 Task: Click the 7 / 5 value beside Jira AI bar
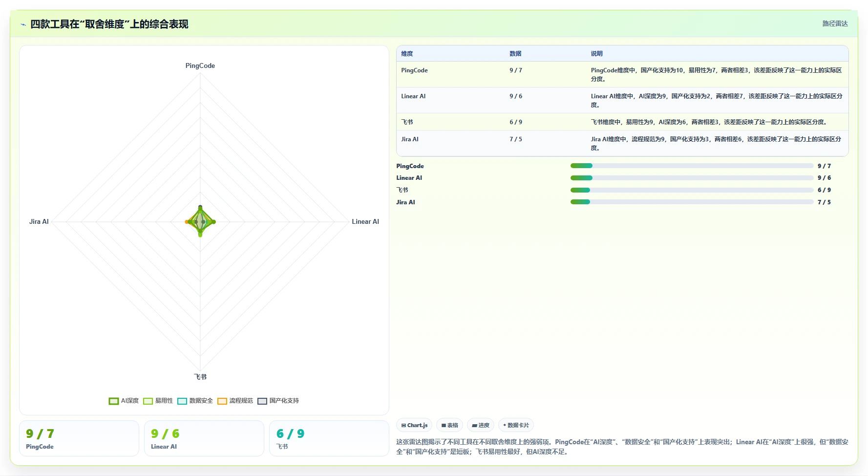[x=824, y=202]
